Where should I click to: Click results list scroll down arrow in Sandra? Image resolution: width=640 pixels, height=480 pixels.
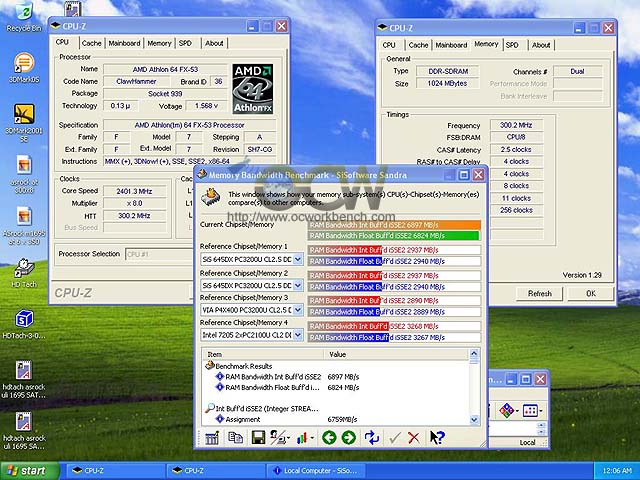pyautogui.click(x=474, y=420)
